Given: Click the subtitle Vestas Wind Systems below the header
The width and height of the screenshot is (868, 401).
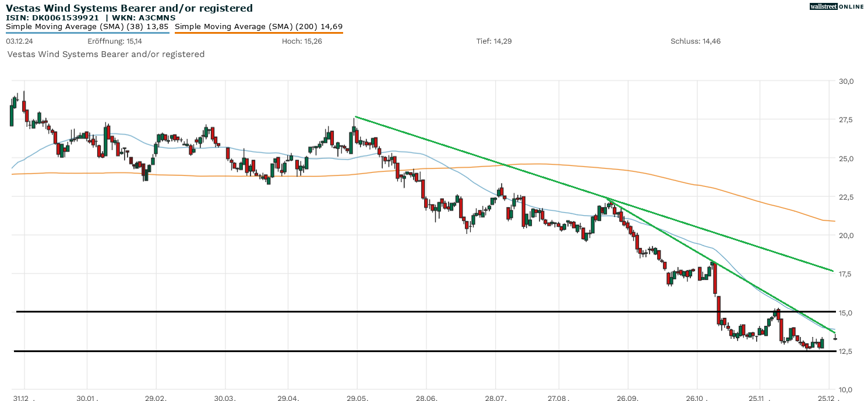Looking at the screenshot, I should 105,54.
